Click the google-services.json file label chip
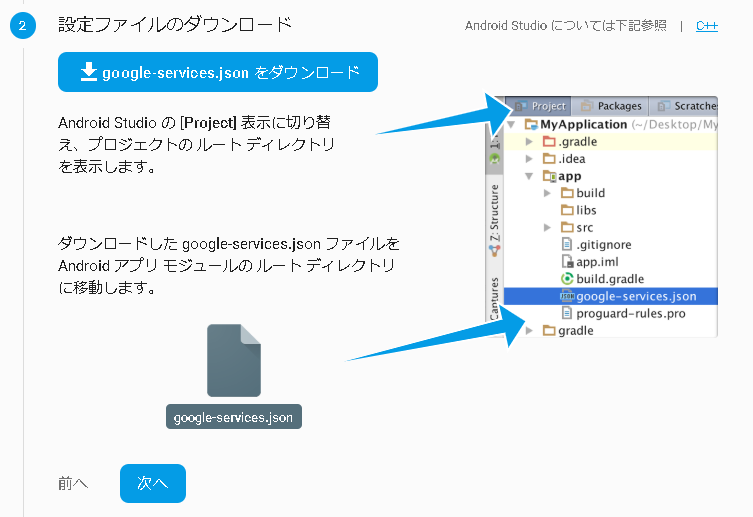This screenshot has height=517, width=753. (234, 417)
